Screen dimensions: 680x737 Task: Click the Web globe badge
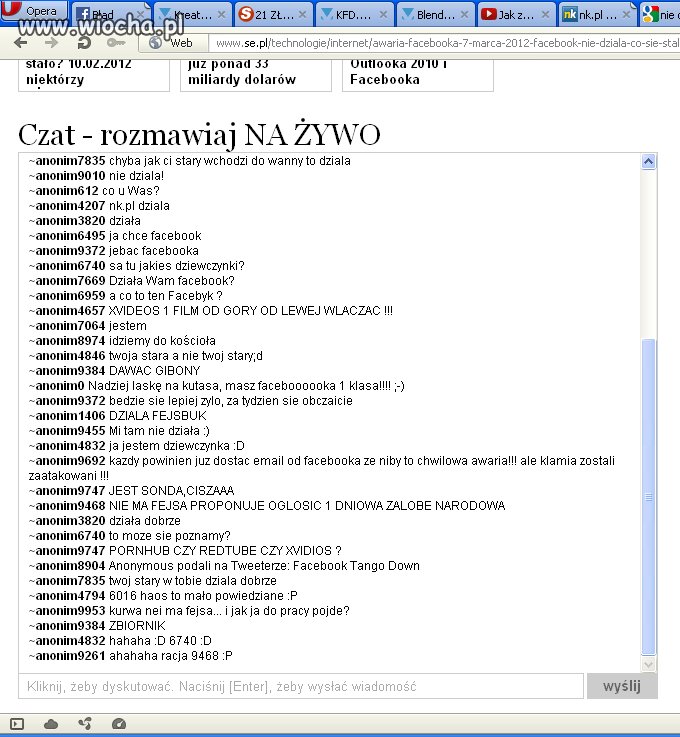point(172,43)
